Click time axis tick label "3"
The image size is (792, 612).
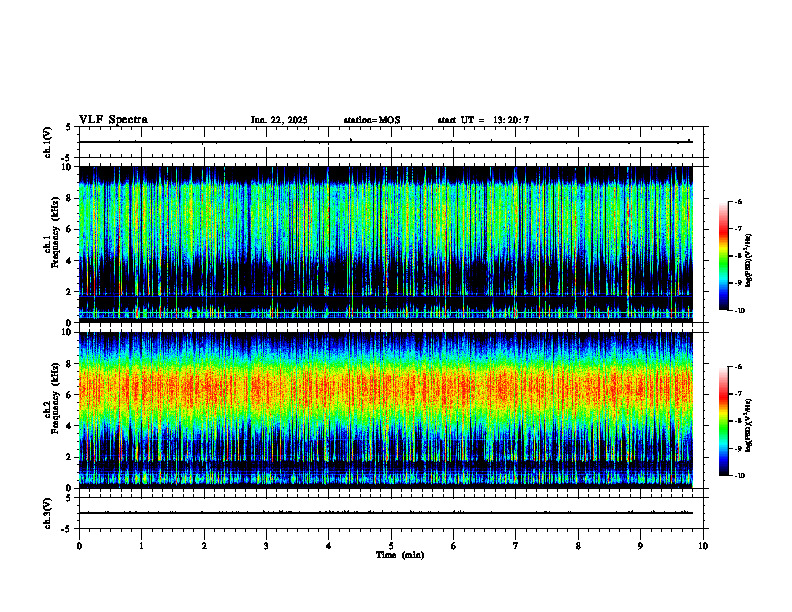click(x=266, y=546)
